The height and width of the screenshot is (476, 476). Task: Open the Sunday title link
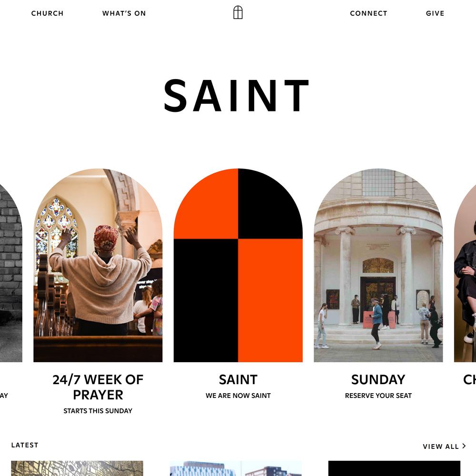coord(378,379)
